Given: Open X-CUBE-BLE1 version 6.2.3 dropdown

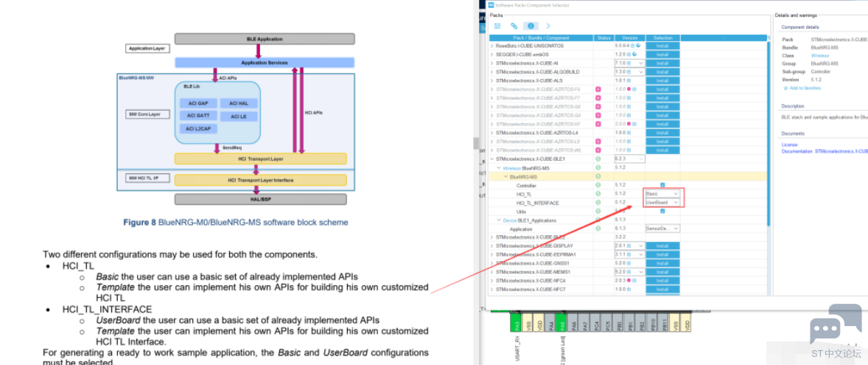Looking at the screenshot, I should click(x=629, y=159).
